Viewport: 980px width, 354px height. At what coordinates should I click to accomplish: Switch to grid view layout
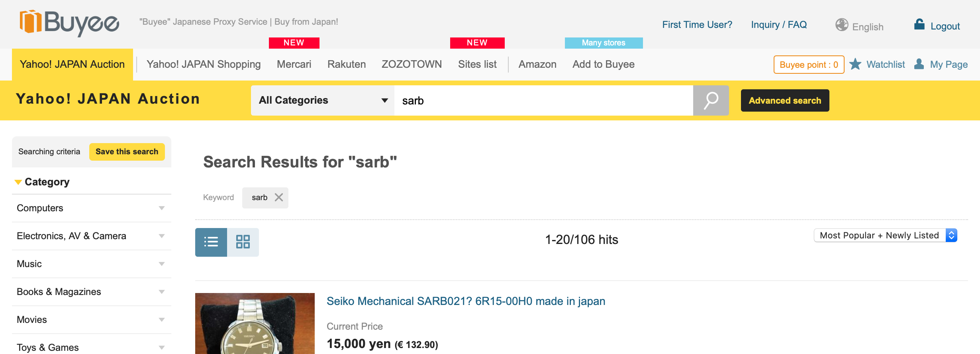tap(243, 242)
